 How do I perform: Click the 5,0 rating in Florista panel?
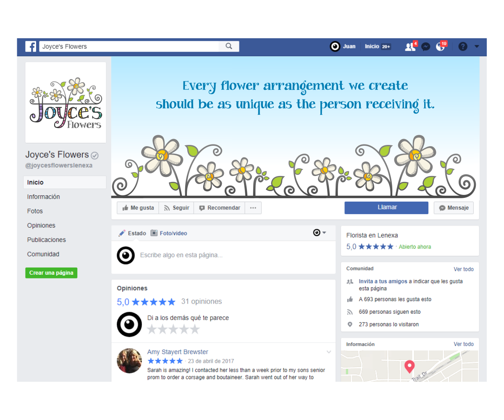point(351,247)
